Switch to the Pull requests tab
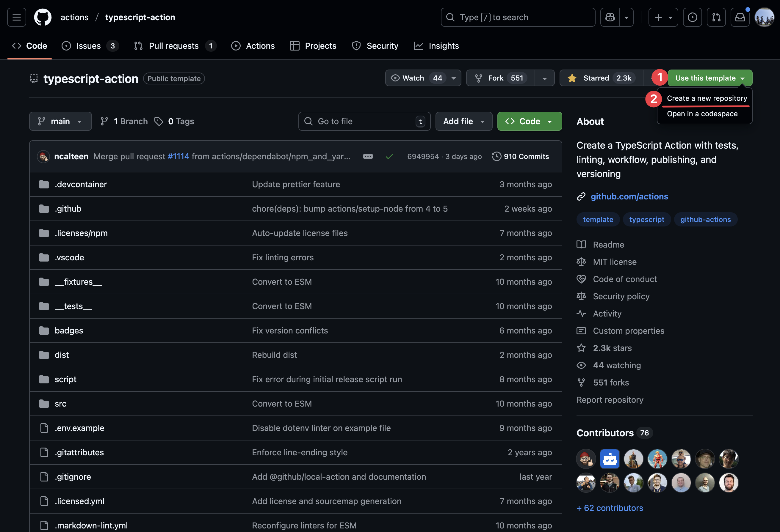 point(175,46)
